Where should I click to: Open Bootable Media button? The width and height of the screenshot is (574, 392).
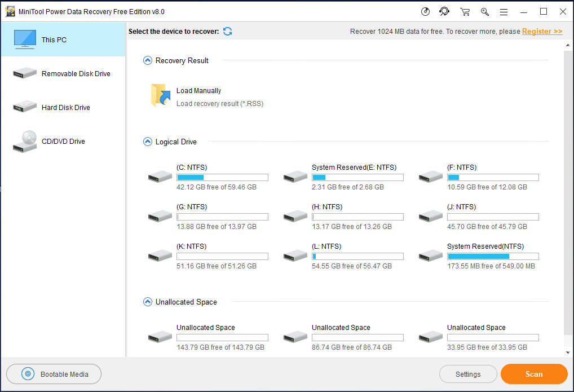(x=54, y=374)
